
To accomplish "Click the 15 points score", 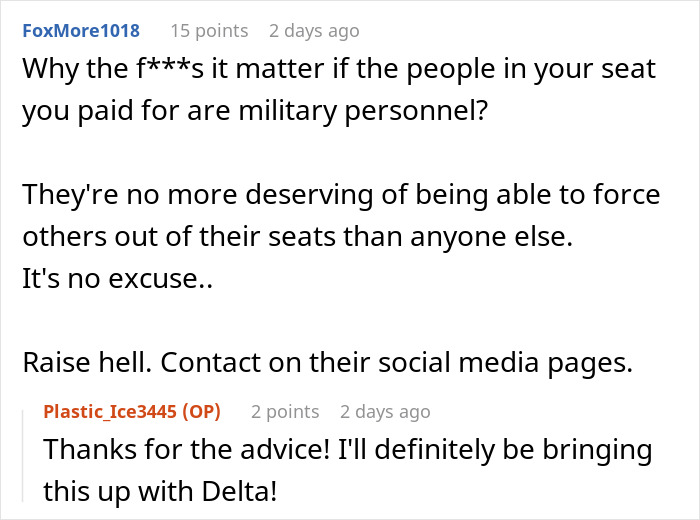I will click(209, 31).
